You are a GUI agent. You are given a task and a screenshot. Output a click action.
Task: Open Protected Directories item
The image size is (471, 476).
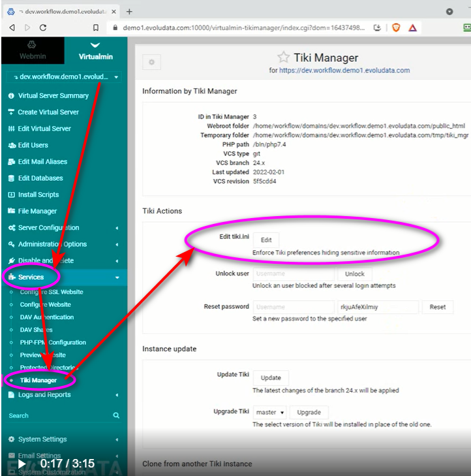(49, 368)
